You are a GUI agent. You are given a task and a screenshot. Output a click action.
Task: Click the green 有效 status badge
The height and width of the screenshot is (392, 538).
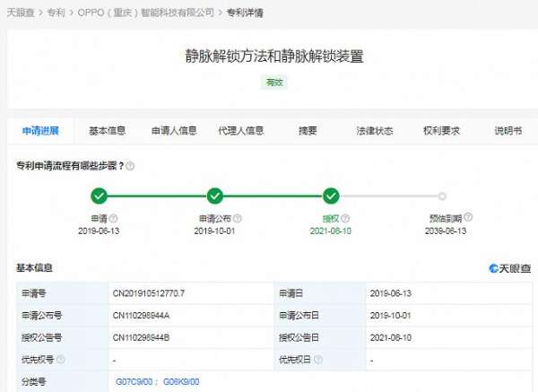pyautogui.click(x=274, y=83)
